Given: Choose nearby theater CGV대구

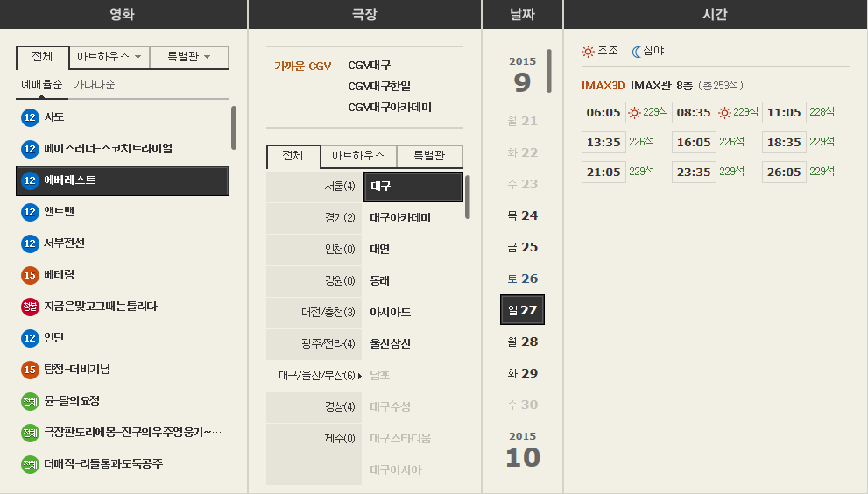Looking at the screenshot, I should pyautogui.click(x=370, y=66).
